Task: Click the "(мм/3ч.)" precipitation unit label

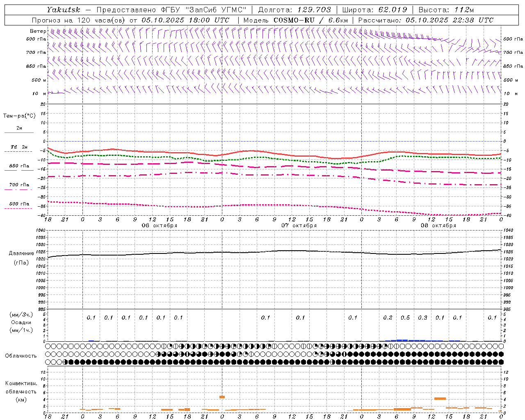Action: click(x=21, y=315)
